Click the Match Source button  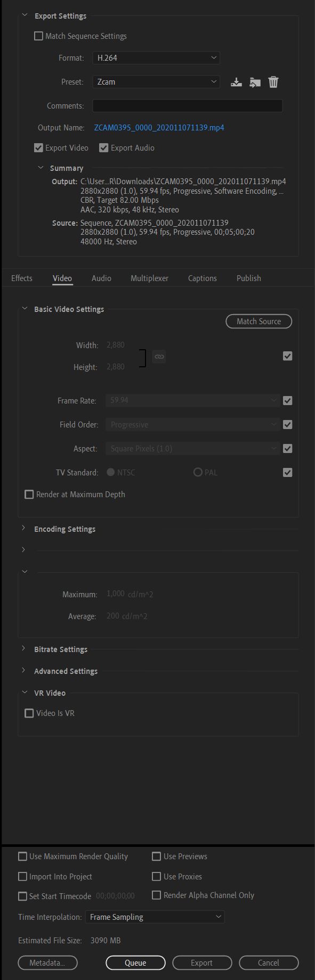pyautogui.click(x=259, y=322)
